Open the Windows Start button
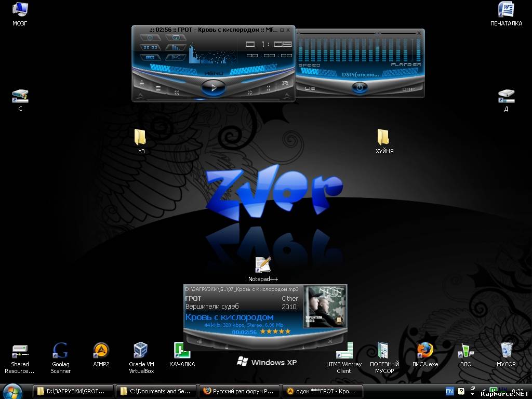 [12, 391]
